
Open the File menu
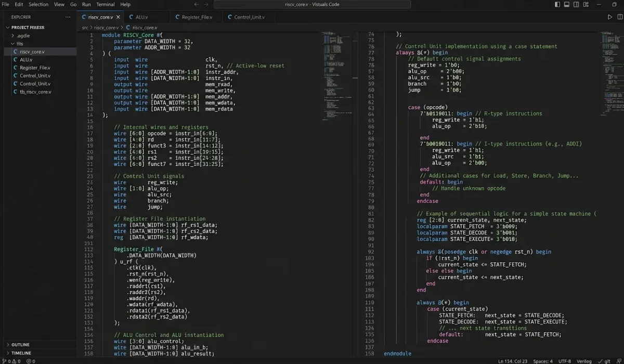click(x=6, y=4)
